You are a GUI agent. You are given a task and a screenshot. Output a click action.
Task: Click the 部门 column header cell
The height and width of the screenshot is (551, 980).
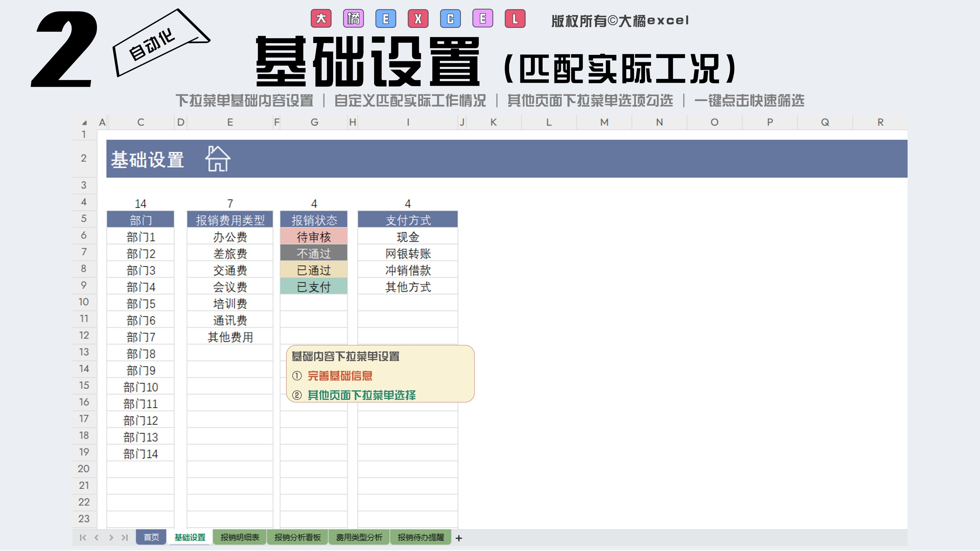click(x=140, y=220)
